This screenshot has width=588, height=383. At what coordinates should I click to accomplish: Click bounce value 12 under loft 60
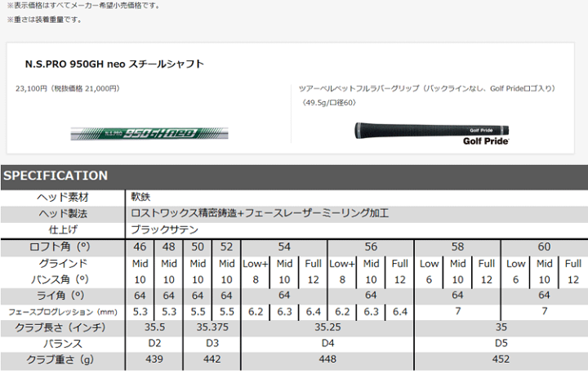pyautogui.click(x=573, y=280)
